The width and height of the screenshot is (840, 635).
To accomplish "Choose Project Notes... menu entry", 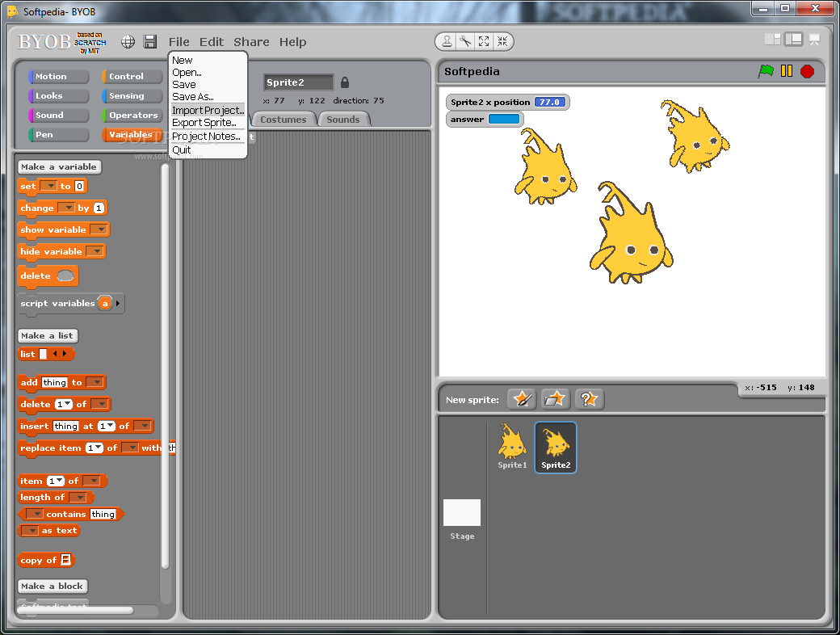I will (x=206, y=136).
